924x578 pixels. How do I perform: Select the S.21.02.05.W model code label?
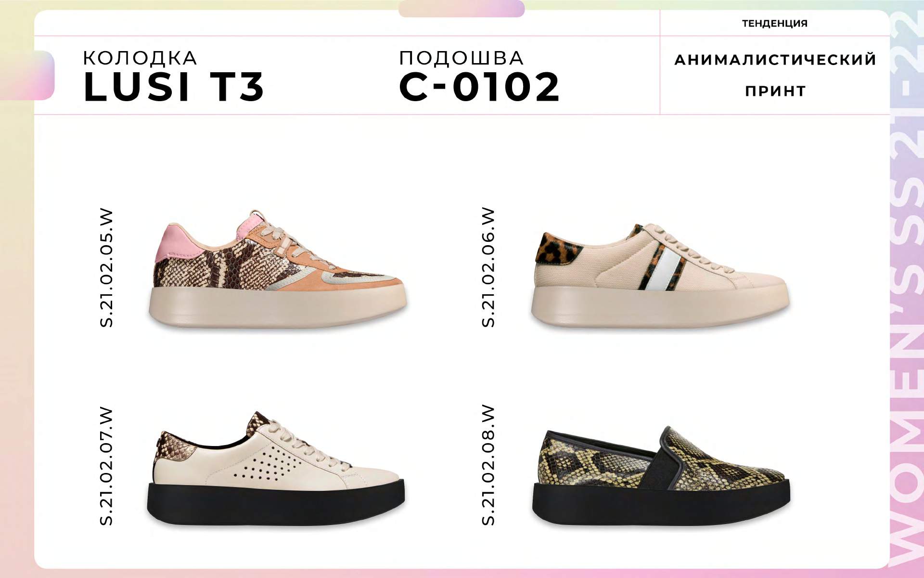[106, 268]
